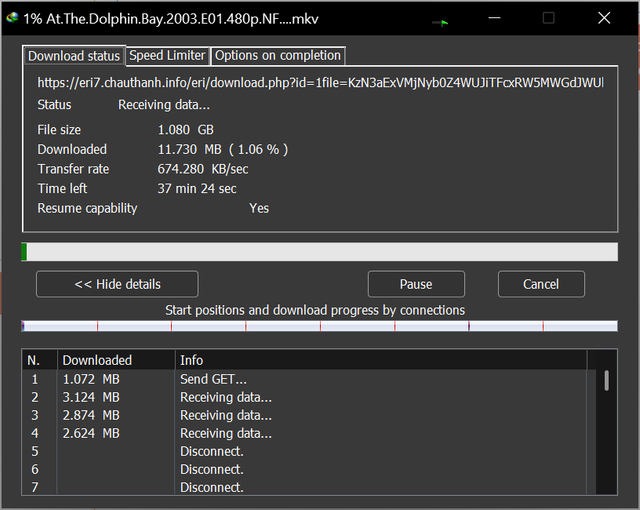
Task: Click the connections progress segment bar
Action: (x=320, y=326)
